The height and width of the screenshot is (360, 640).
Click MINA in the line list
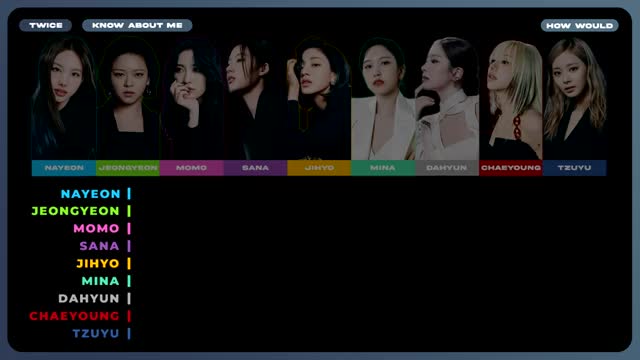point(100,281)
